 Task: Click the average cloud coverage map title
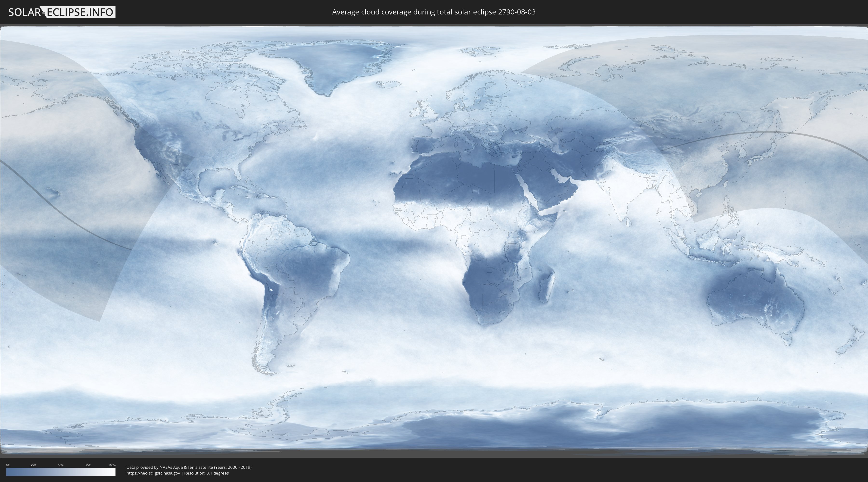point(434,12)
